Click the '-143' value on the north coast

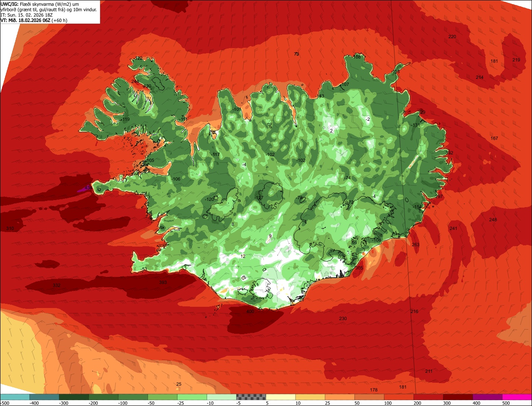[x=320, y=96]
